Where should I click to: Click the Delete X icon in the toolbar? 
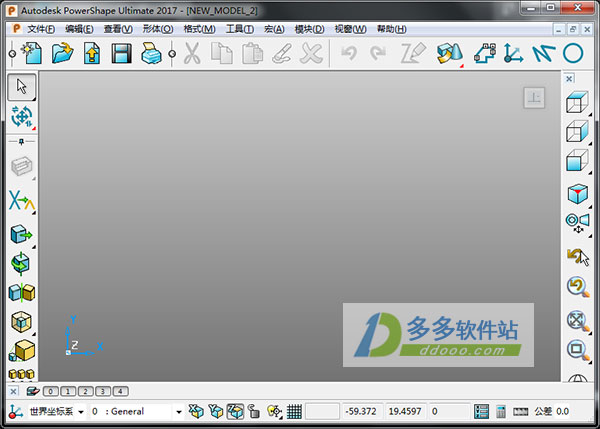311,53
